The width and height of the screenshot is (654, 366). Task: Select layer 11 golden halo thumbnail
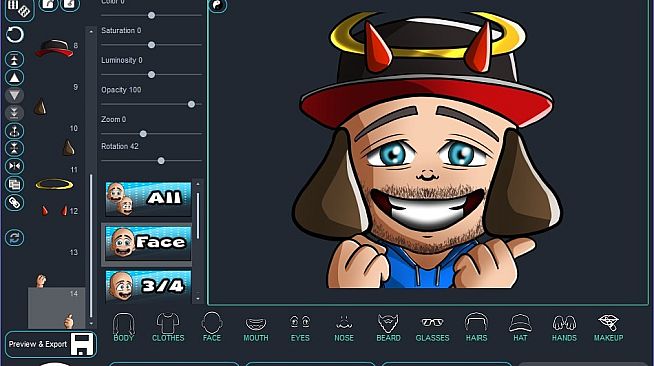54,184
